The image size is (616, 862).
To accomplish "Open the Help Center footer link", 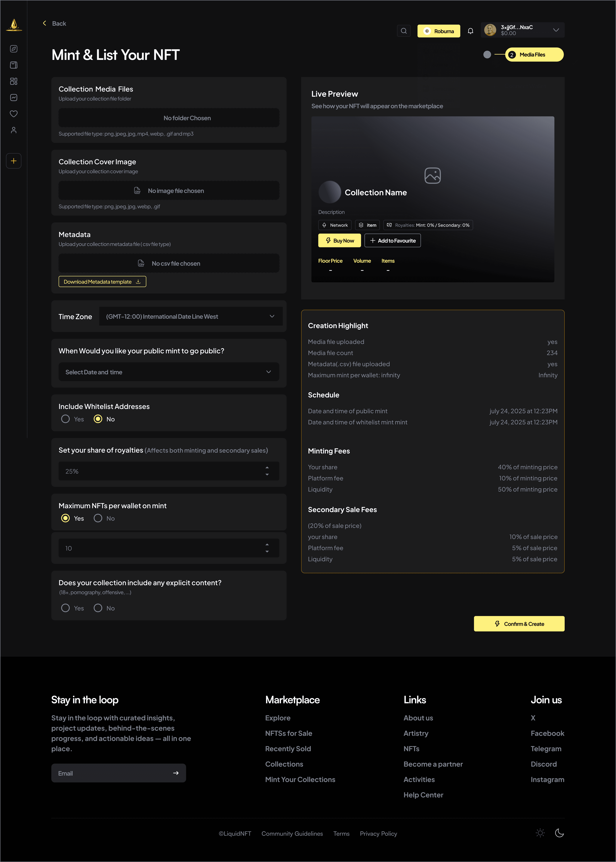I will (x=423, y=795).
